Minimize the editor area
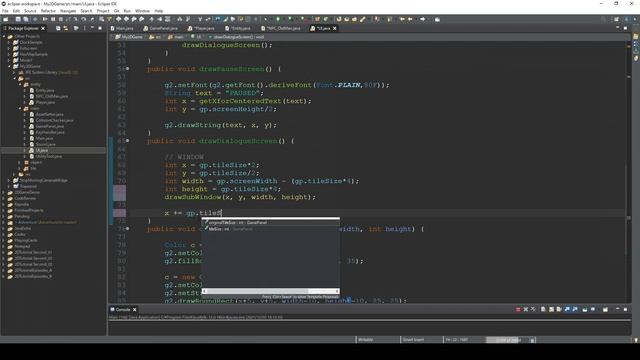This screenshot has height=360, width=640. tap(617, 28)
